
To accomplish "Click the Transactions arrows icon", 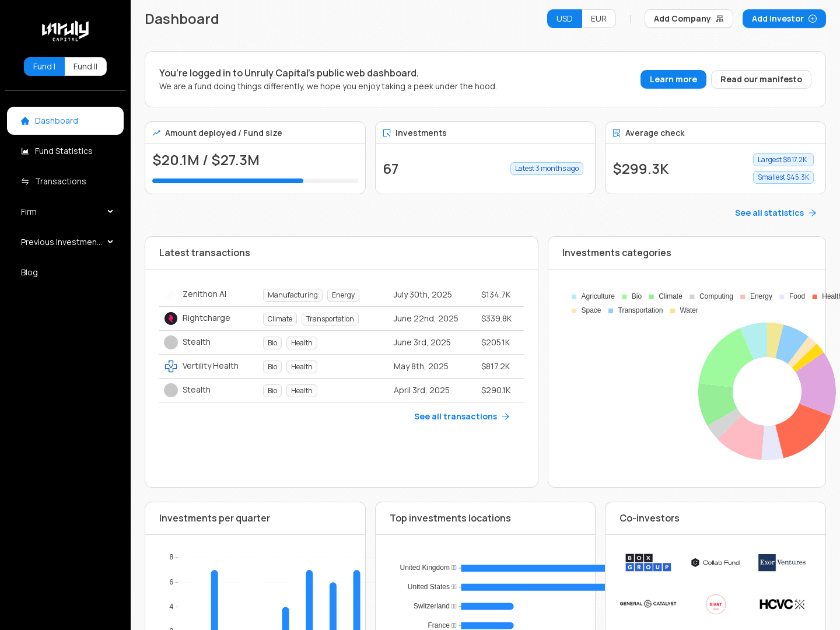I will tap(25, 181).
